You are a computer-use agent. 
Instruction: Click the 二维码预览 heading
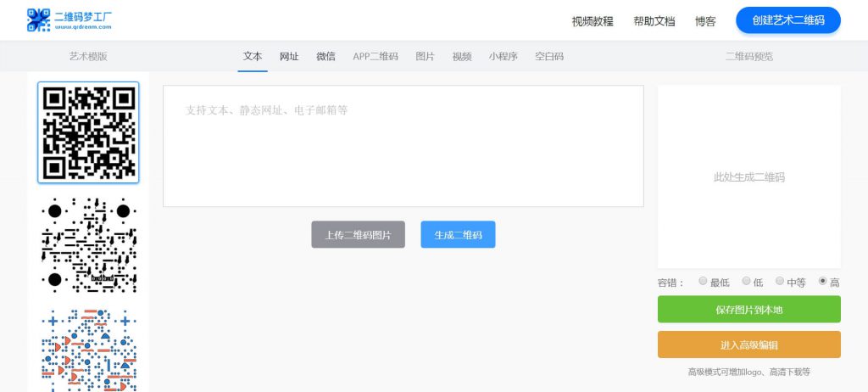749,56
